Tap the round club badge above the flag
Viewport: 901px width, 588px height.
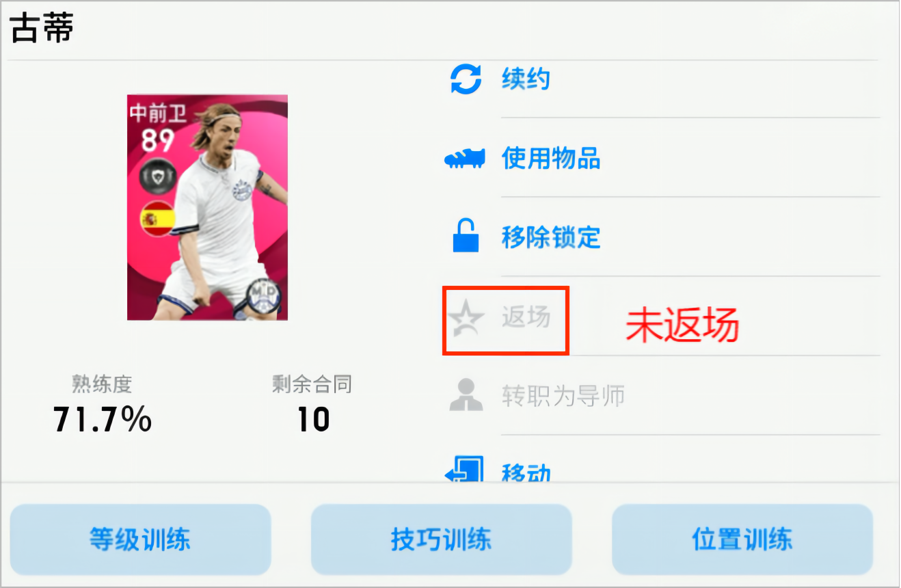(x=158, y=176)
